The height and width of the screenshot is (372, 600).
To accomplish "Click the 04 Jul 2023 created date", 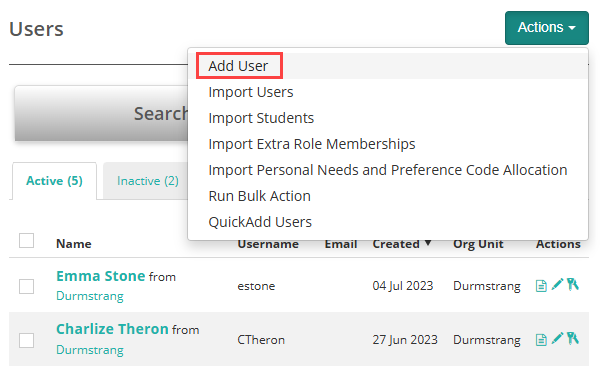I will (403, 286).
